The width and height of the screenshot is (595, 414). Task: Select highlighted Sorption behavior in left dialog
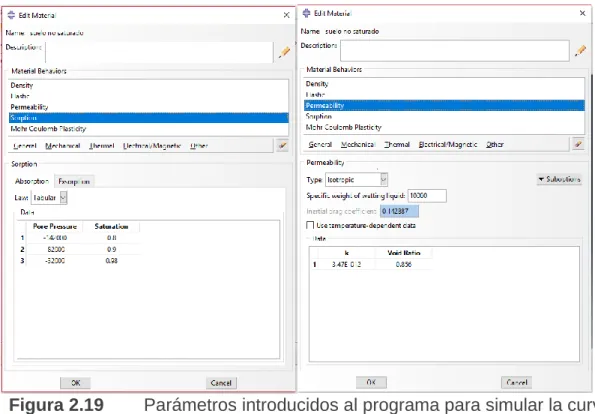coord(148,118)
